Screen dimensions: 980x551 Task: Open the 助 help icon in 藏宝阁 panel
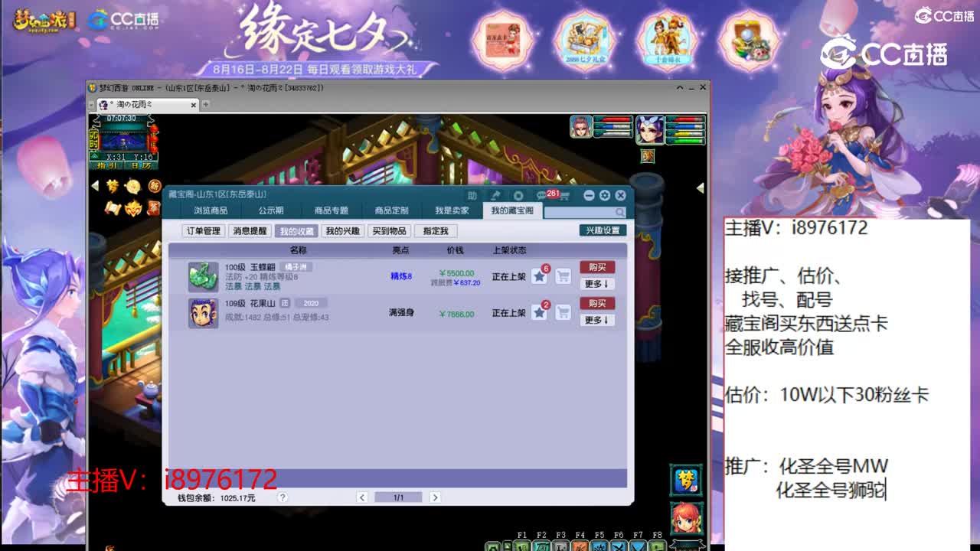472,196
